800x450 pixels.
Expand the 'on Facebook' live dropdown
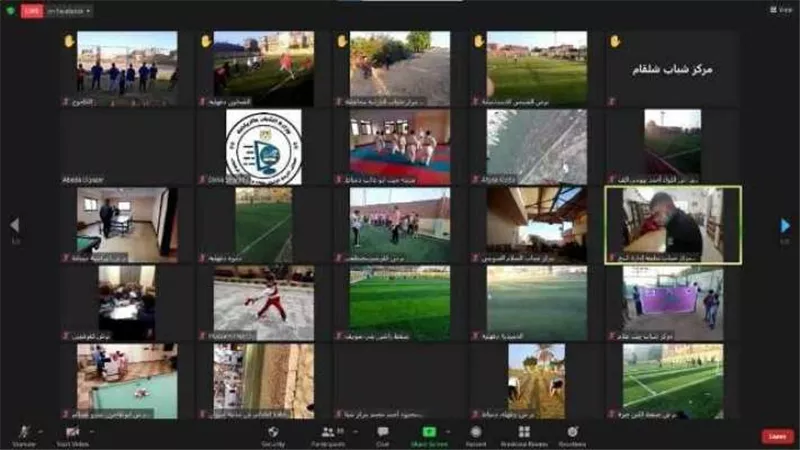(69, 11)
